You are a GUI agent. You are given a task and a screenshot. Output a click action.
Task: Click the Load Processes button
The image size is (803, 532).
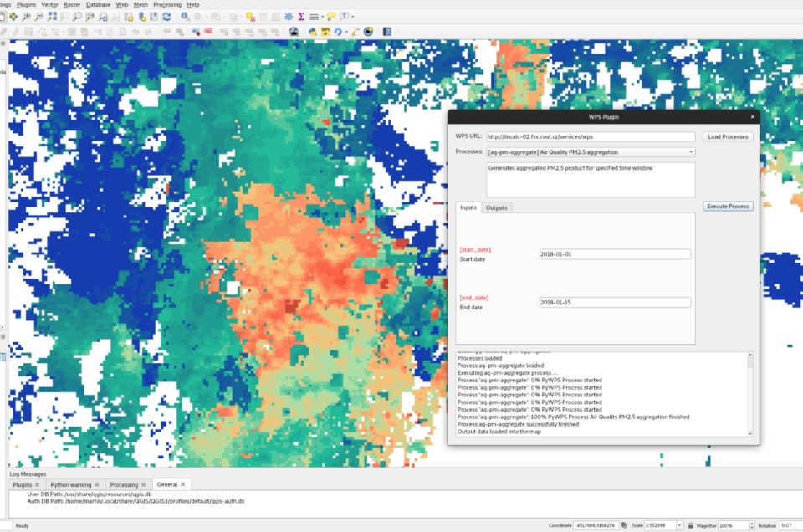tap(728, 136)
